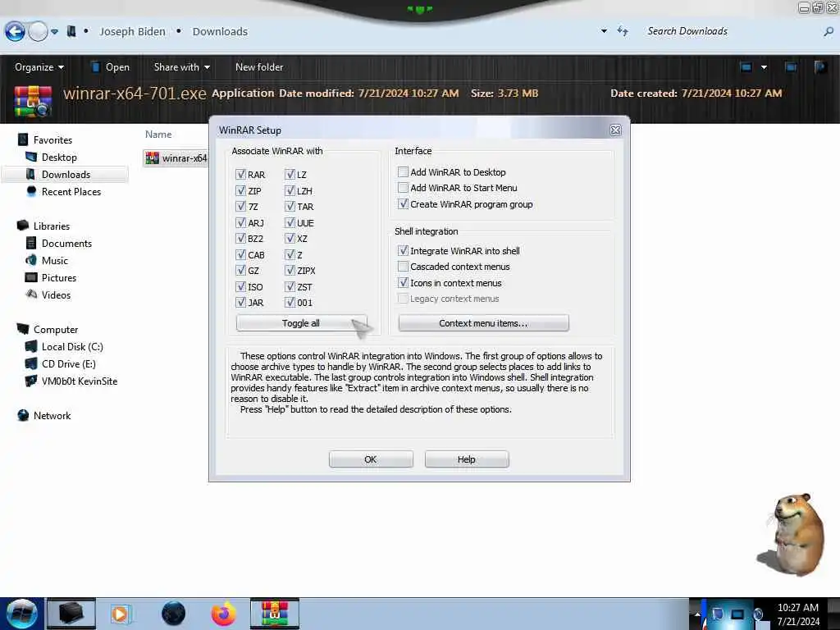This screenshot has height=630, width=840.
Task: Click the Toggle all button
Action: [301, 323]
